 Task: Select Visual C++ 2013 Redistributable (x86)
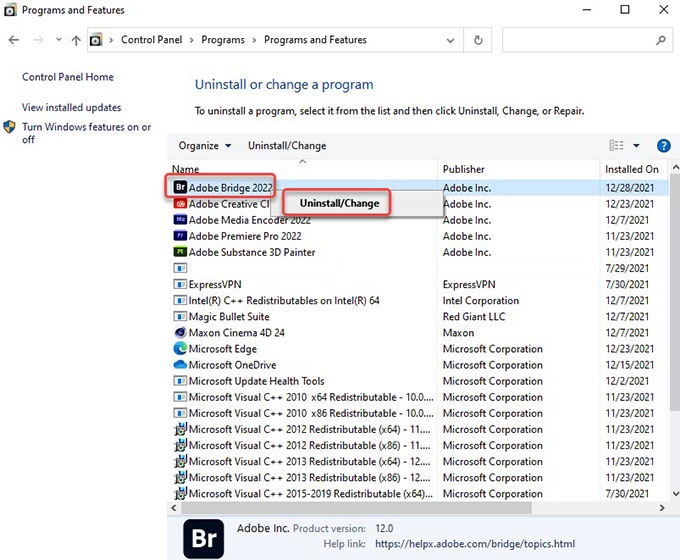coord(310,477)
